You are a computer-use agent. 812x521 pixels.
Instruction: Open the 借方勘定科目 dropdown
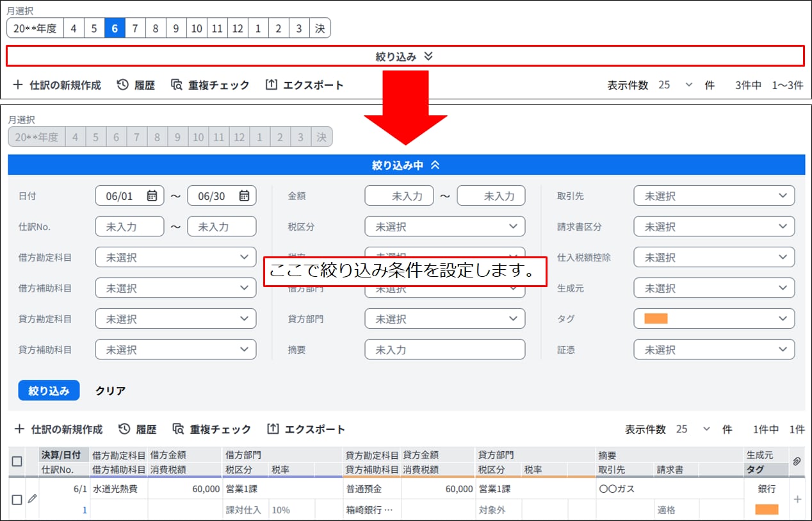point(175,258)
